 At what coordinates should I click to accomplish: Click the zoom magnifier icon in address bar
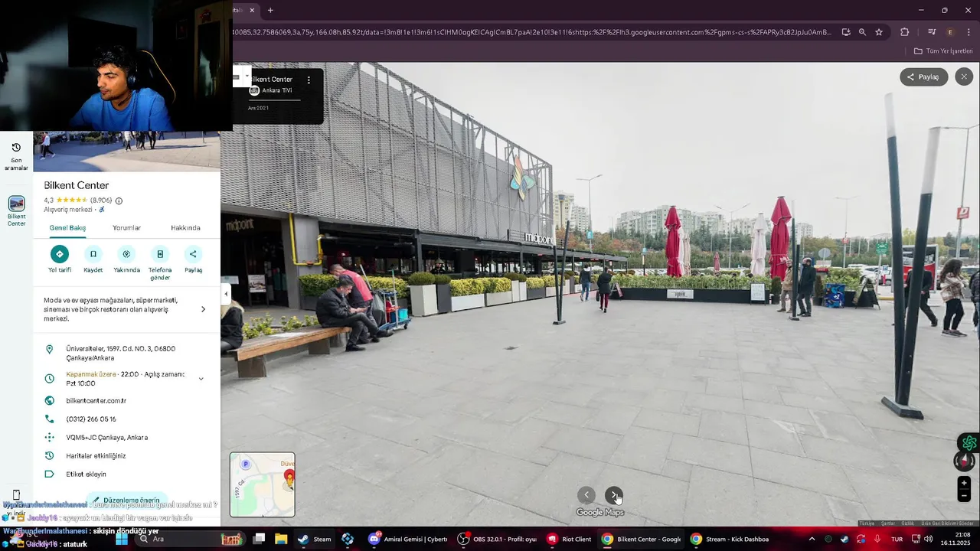(862, 32)
